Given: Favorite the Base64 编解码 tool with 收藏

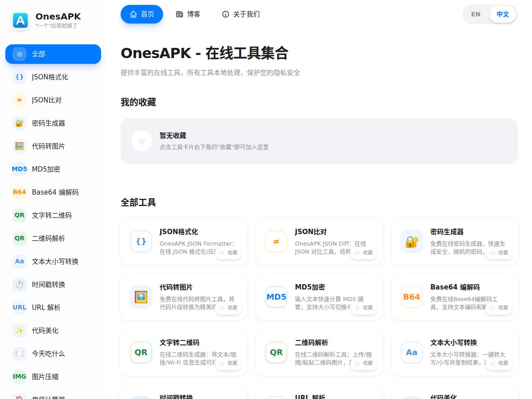Looking at the screenshot, I should 499,308.
